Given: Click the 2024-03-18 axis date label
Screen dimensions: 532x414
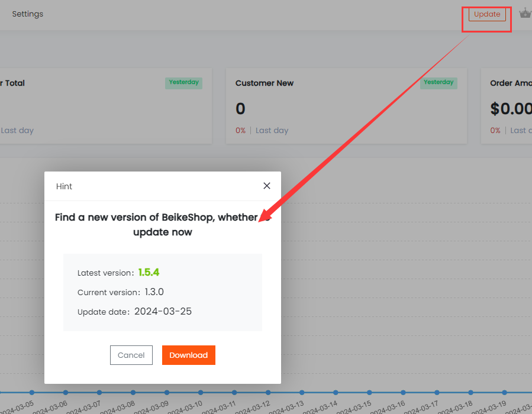Looking at the screenshot, I should click(x=454, y=407).
